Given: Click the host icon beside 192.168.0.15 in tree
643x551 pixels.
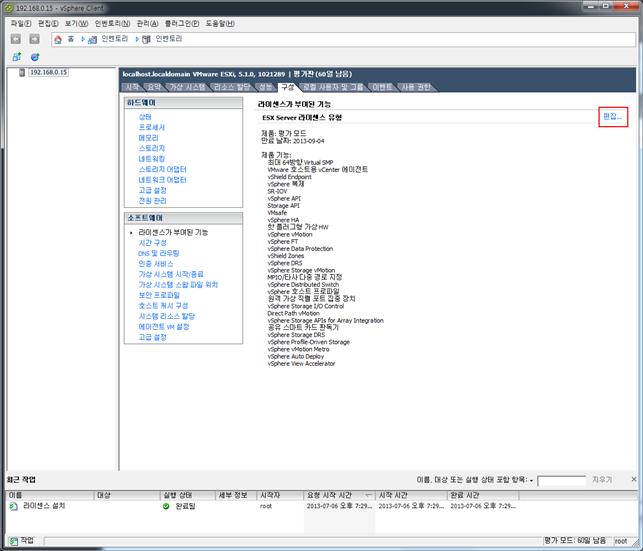Looking at the screenshot, I should pyautogui.click(x=22, y=73).
